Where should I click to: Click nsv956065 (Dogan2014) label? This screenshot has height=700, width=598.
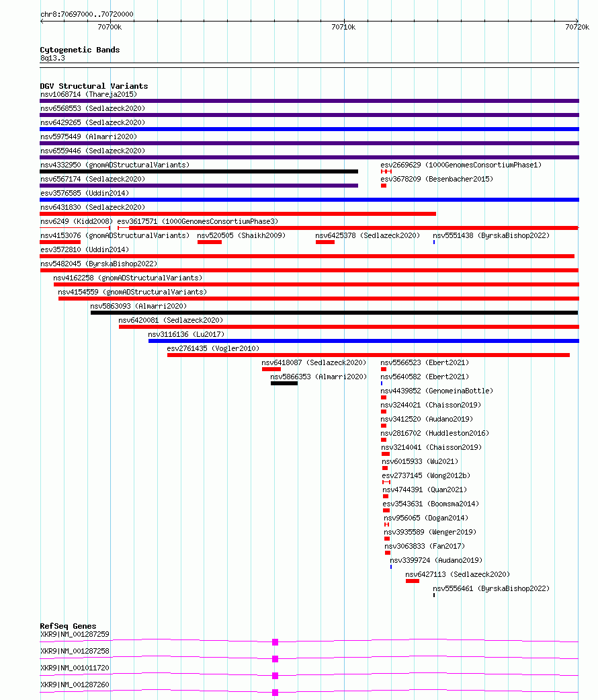click(426, 518)
